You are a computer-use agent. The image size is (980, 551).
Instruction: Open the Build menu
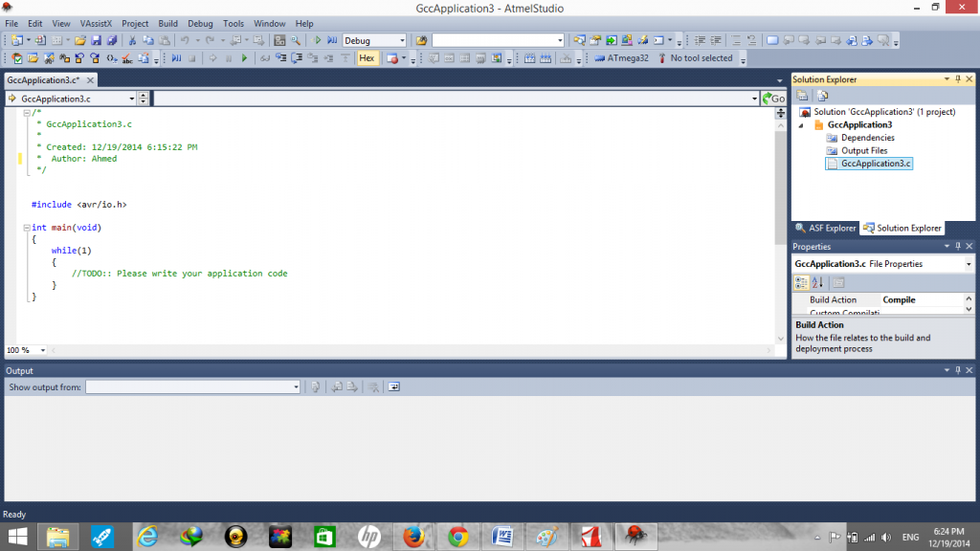point(167,23)
